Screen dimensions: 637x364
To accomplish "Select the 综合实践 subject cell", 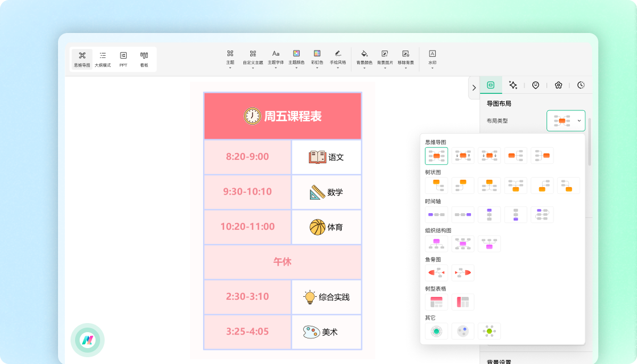I will coord(326,296).
